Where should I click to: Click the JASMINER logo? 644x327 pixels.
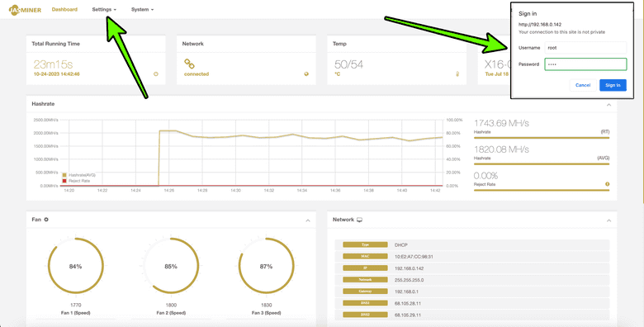[x=25, y=10]
